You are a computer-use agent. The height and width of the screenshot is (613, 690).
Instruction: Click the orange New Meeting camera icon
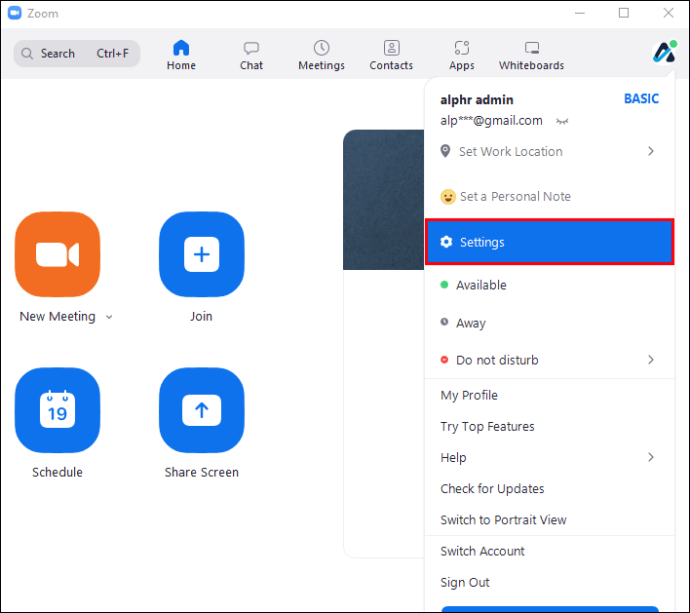pos(58,254)
